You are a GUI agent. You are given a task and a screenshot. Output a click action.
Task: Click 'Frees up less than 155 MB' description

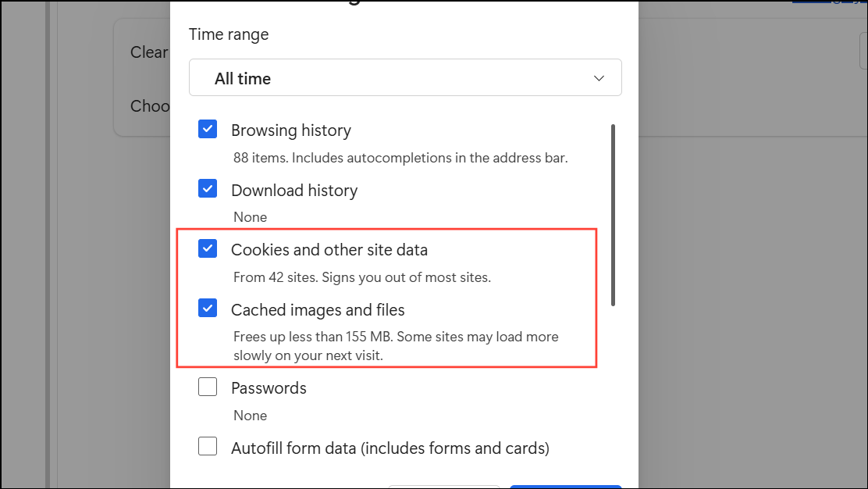396,346
